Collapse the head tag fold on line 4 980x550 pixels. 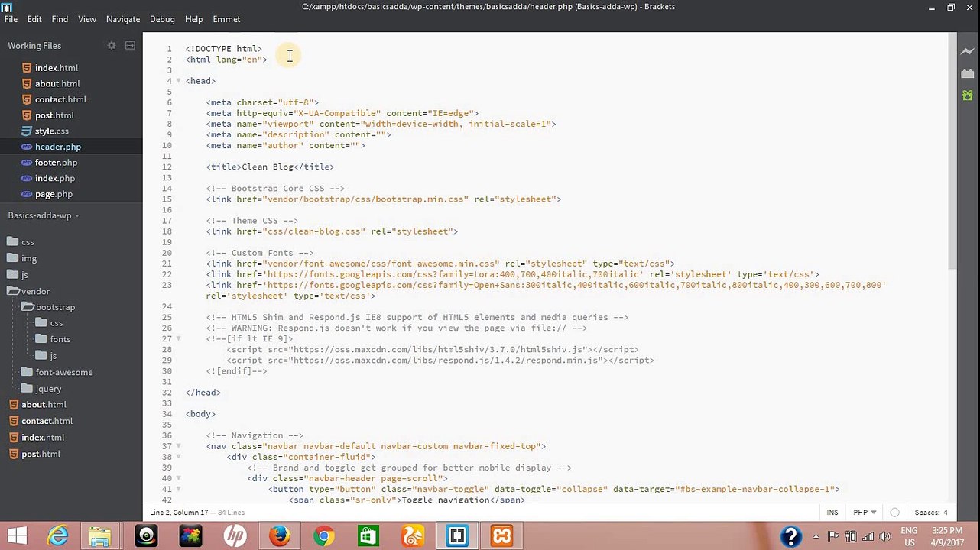coord(179,81)
